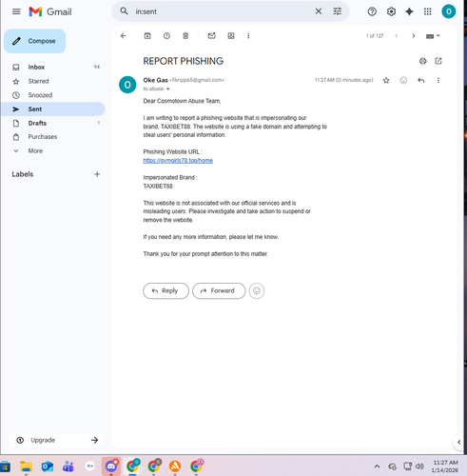Open the Google apps grid
This screenshot has height=476, width=467.
tap(428, 11)
